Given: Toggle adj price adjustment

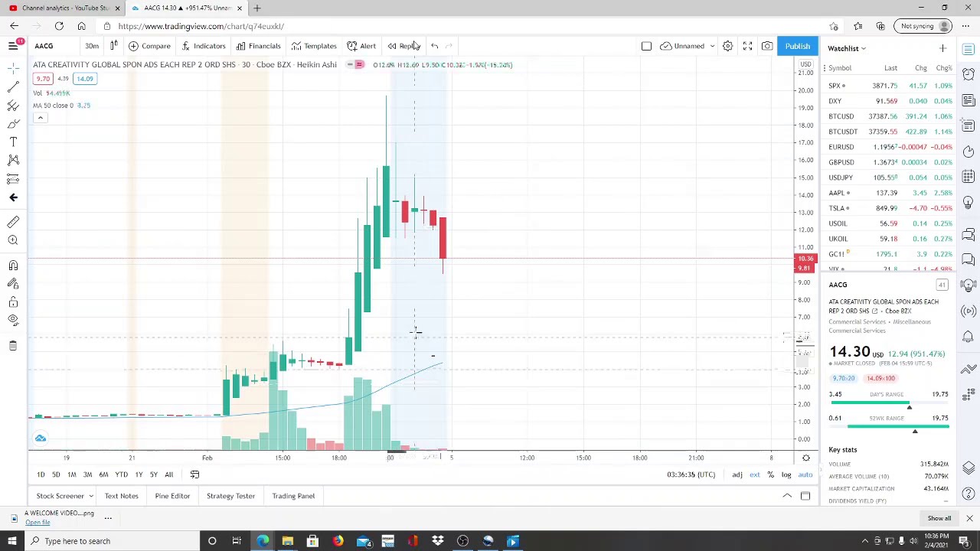Looking at the screenshot, I should pyautogui.click(x=737, y=474).
